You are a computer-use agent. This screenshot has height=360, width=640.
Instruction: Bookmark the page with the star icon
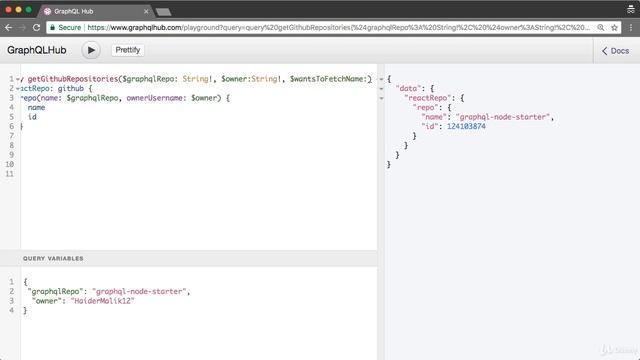click(614, 27)
